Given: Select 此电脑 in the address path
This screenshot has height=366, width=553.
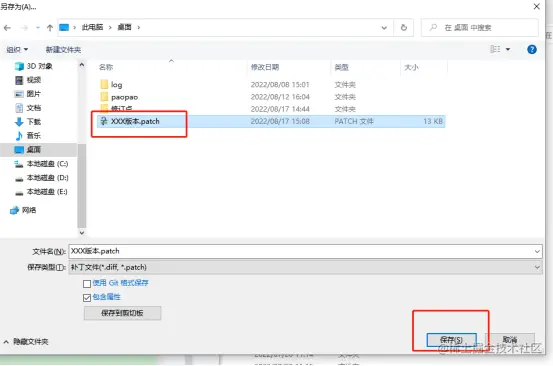Looking at the screenshot, I should click(x=92, y=27).
